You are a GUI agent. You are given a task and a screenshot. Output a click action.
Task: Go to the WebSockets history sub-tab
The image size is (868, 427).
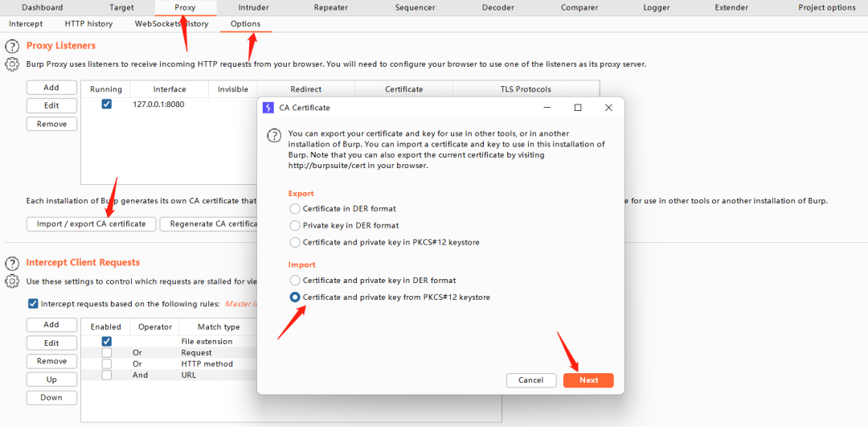pos(172,24)
